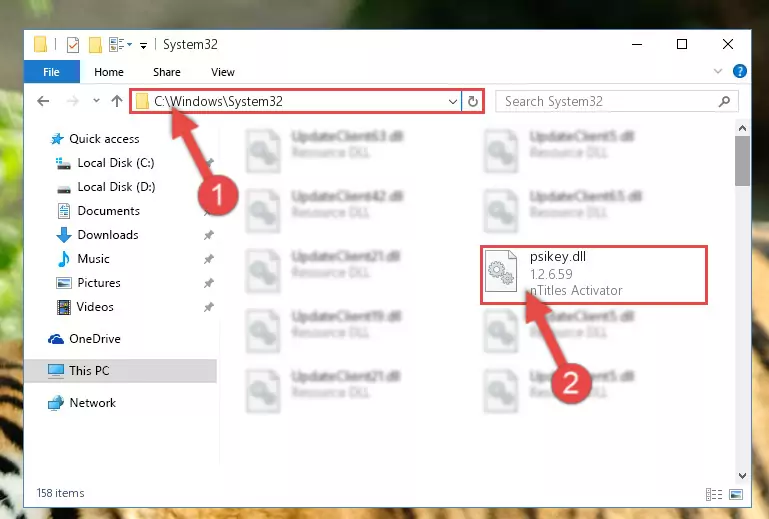Open Videos folder in sidebar

pyautogui.click(x=85, y=307)
